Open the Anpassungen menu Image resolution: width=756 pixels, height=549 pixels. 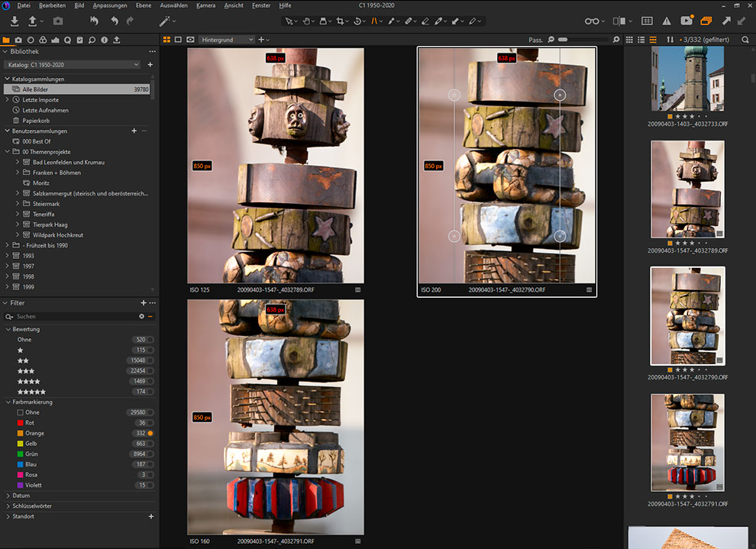click(x=110, y=5)
